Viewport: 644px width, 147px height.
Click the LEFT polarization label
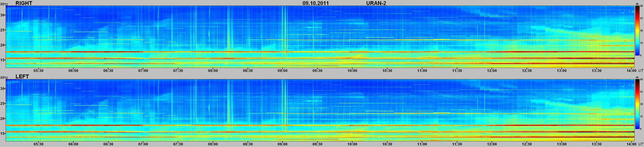tap(22, 76)
